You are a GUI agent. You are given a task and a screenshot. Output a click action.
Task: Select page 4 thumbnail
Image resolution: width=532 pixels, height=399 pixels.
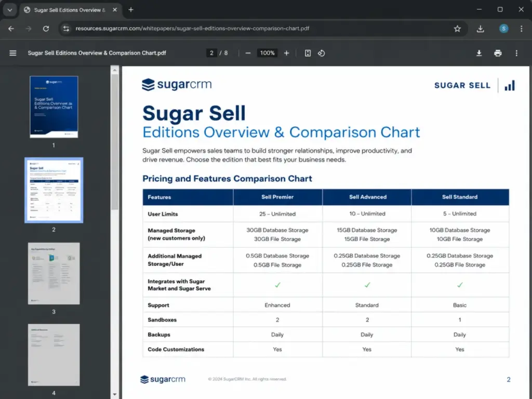click(54, 354)
